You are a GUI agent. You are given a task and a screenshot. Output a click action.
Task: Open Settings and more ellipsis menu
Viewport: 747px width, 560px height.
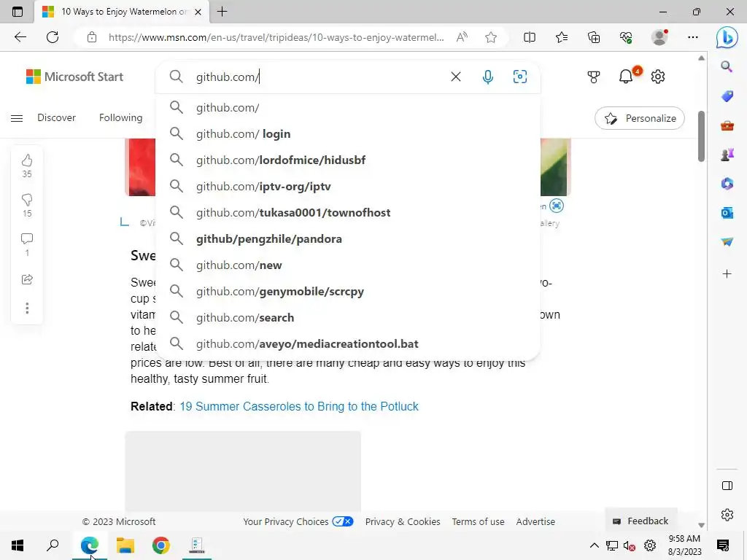click(x=693, y=37)
